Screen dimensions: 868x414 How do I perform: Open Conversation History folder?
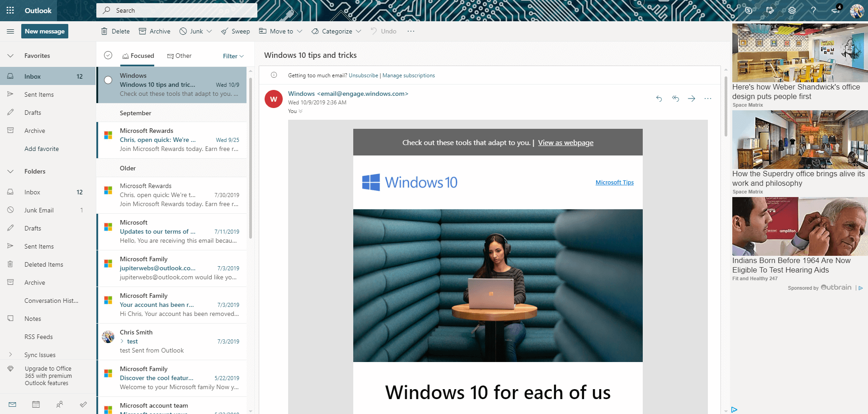coord(48,301)
